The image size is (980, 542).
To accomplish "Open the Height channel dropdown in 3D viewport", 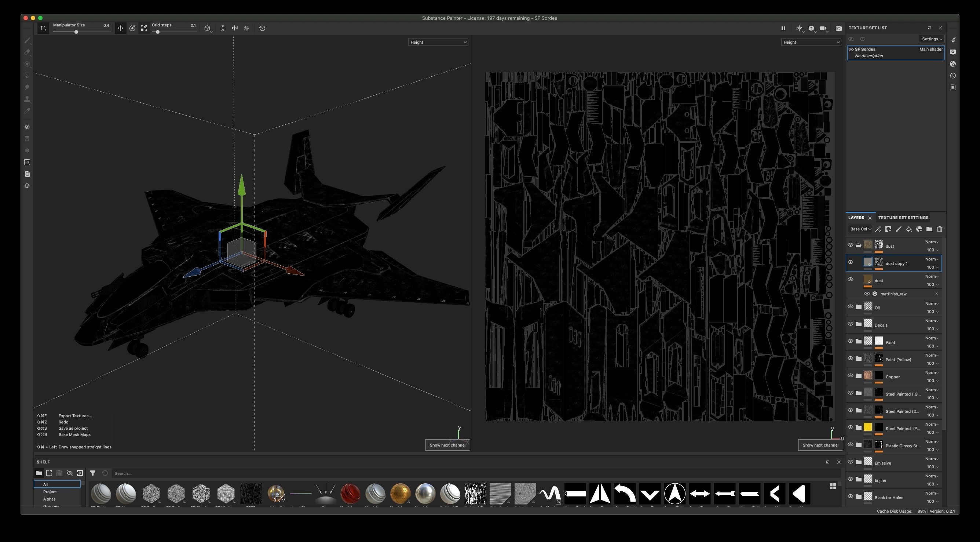I will point(438,42).
